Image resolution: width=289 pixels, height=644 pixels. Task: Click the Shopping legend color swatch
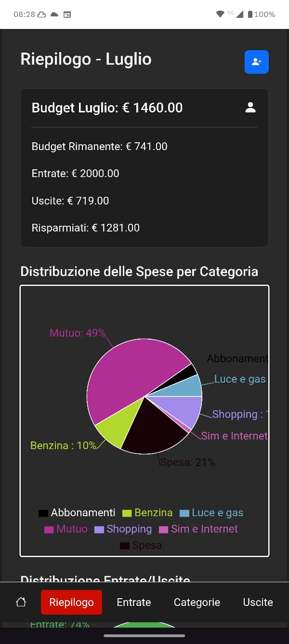pyautogui.click(x=99, y=529)
